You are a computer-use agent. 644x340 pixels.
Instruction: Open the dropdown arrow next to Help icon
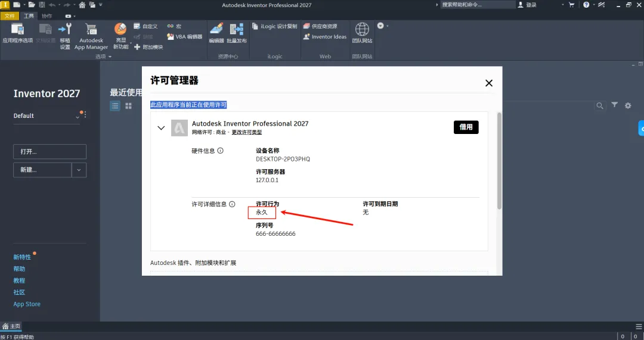pyautogui.click(x=593, y=5)
